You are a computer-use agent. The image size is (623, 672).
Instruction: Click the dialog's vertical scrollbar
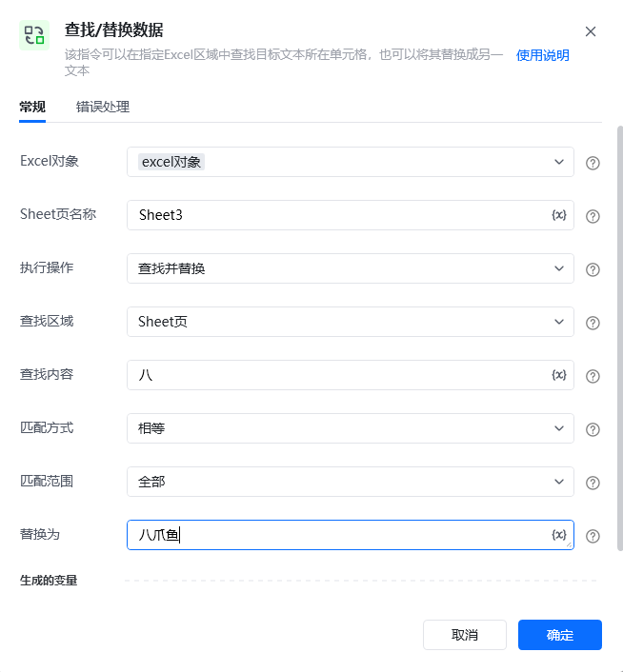[619, 339]
